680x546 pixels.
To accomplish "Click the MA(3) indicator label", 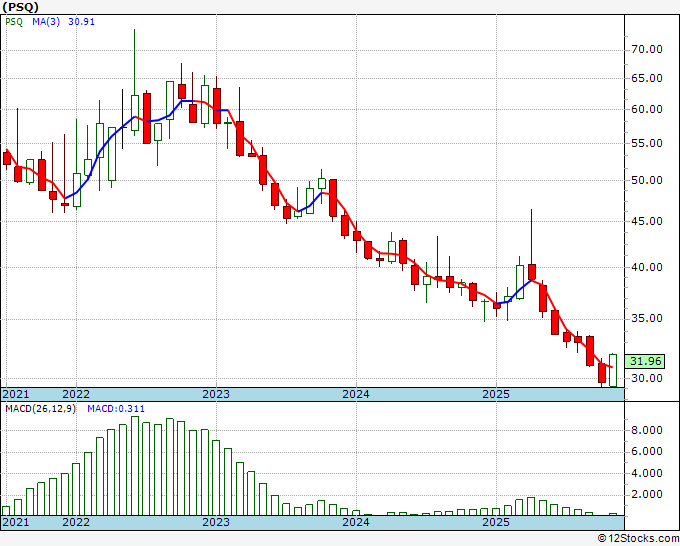I will 47,21.
